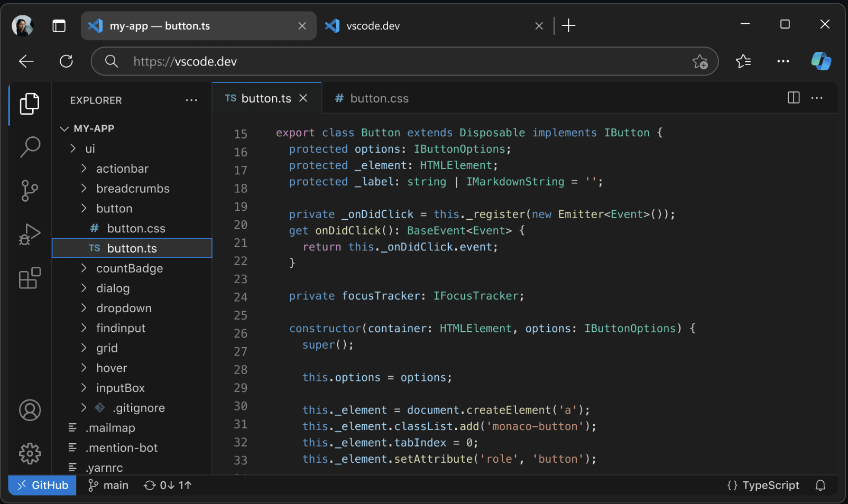Open the Manage gear icon
848x504 pixels.
point(30,453)
